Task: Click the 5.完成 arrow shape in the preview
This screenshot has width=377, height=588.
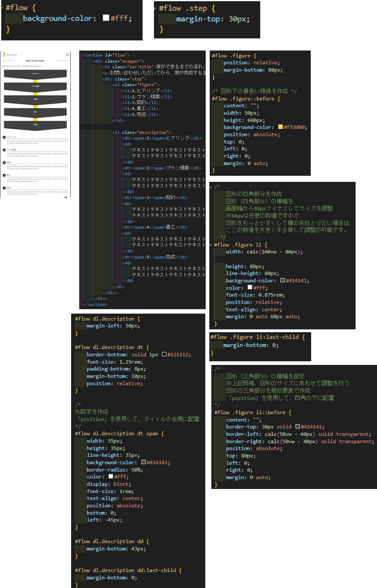Action: pyautogui.click(x=35, y=125)
